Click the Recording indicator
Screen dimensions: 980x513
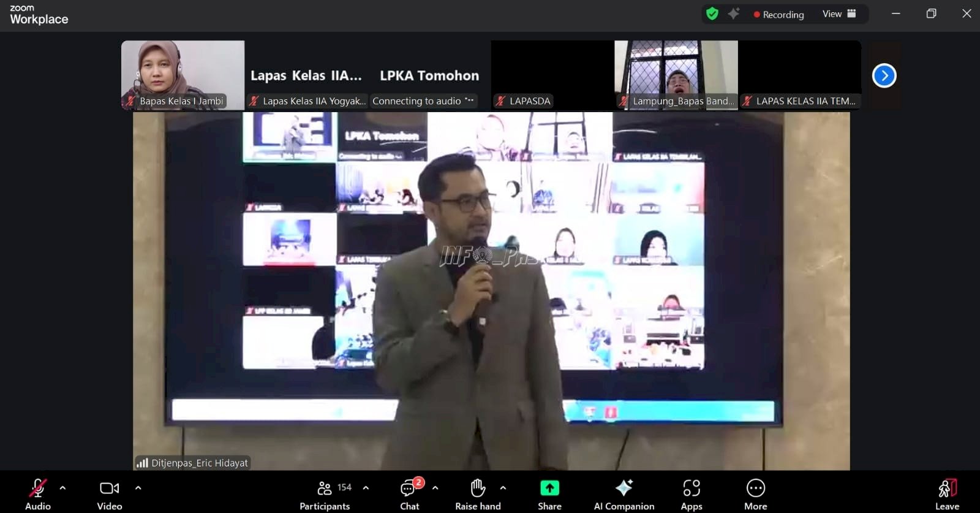(x=778, y=15)
